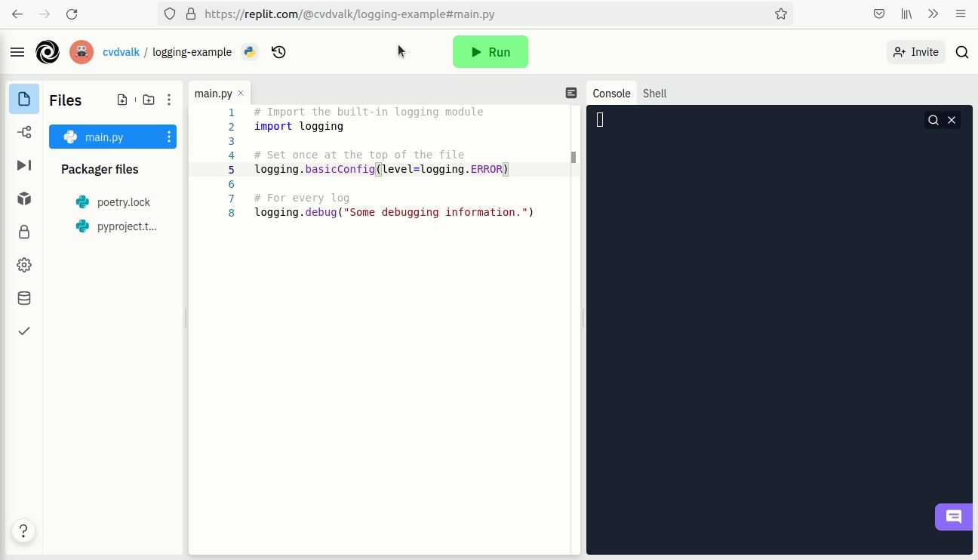
Task: Open the three-dot menu for main.py
Action: pyautogui.click(x=168, y=137)
